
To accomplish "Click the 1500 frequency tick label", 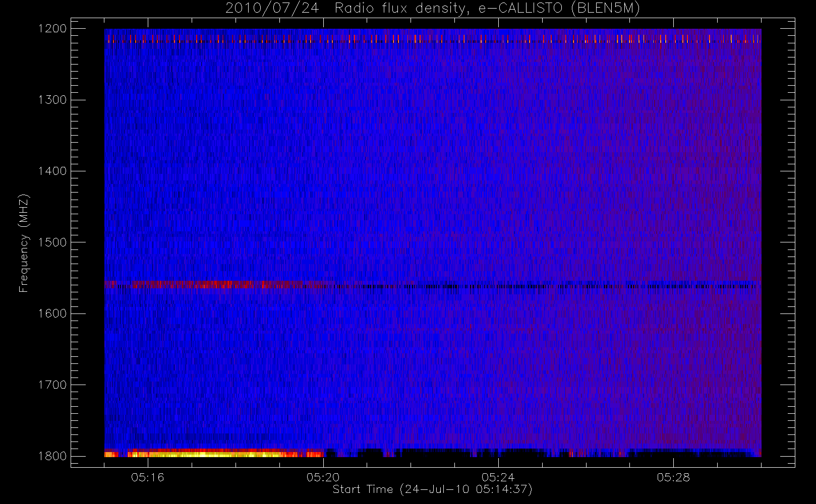I will pos(52,242).
